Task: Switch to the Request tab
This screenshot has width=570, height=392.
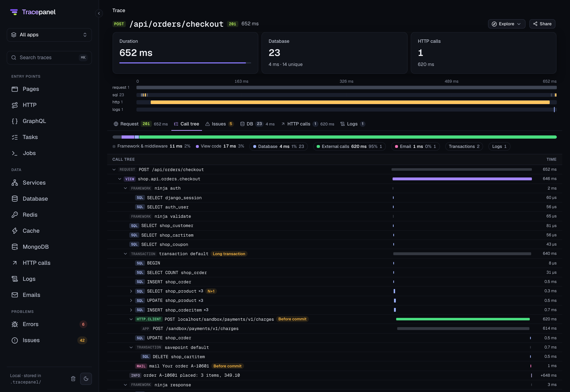Action: 141,124
